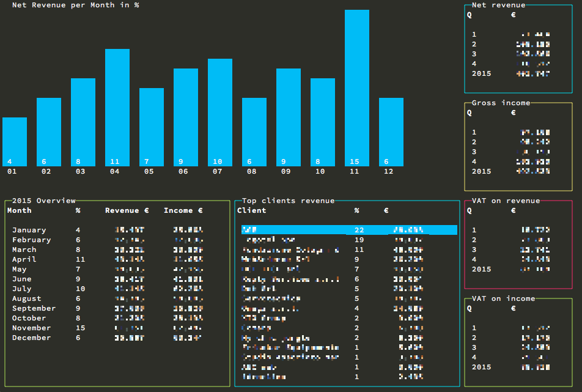Click the 'Month' column header
The width and height of the screenshot is (582, 392).
coord(20,210)
